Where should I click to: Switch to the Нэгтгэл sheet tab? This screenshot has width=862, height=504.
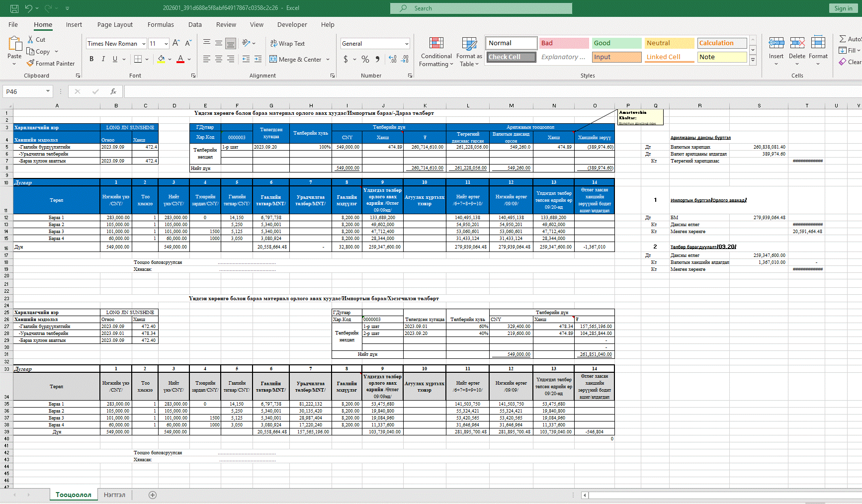(114, 495)
